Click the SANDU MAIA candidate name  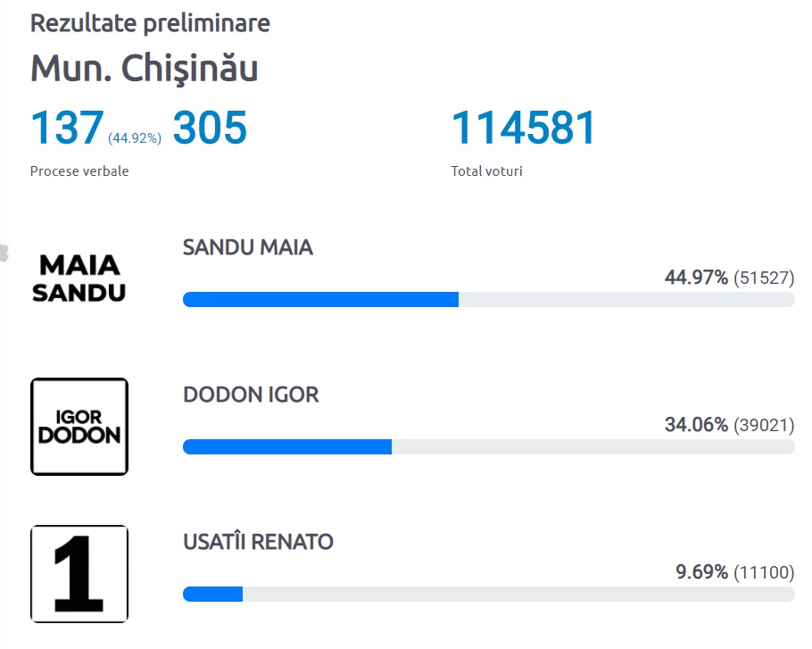click(247, 247)
